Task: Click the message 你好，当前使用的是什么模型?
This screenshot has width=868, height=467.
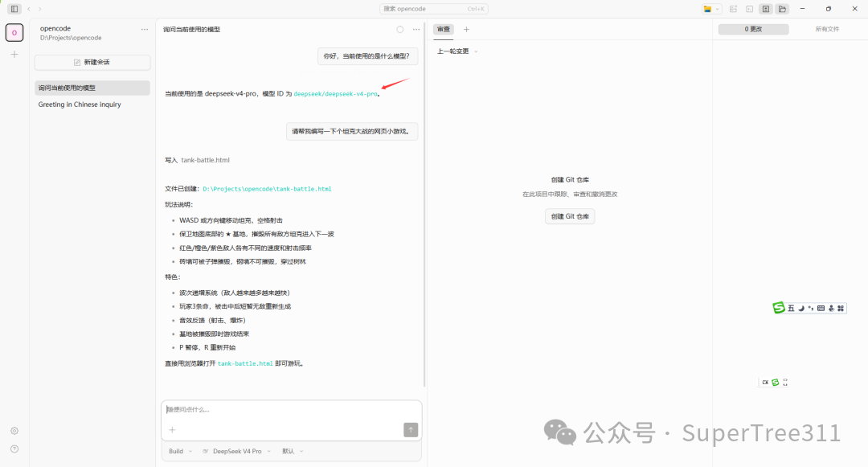Action: tap(367, 56)
